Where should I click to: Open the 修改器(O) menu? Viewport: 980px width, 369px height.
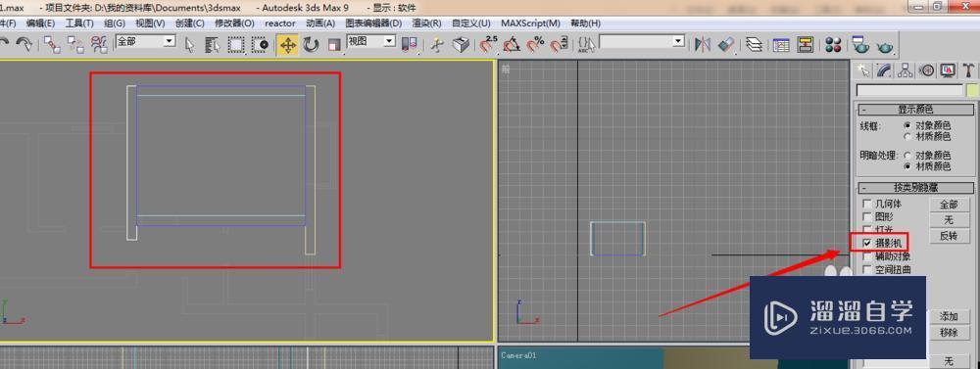(234, 23)
